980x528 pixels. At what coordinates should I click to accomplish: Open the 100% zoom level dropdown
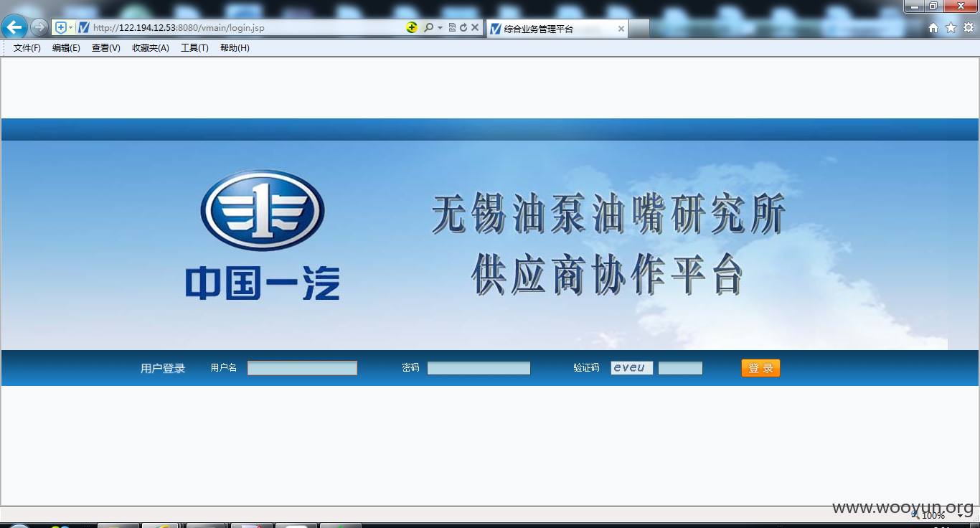(959, 515)
